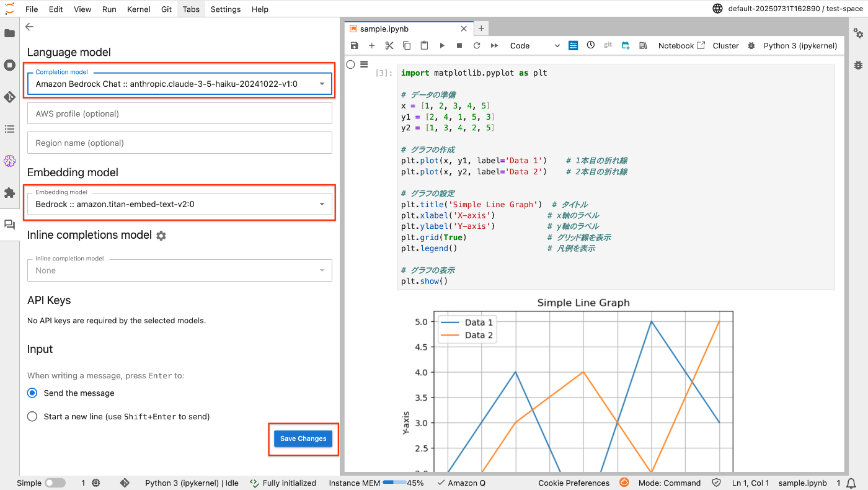Click the orange Jupyter icon in status bar
This screenshot has width=868, height=490.
pyautogui.click(x=624, y=483)
